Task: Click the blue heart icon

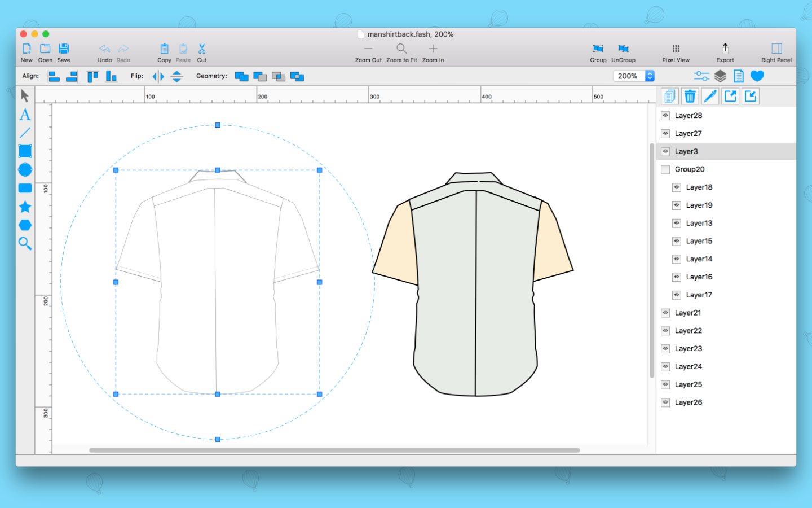Action: point(757,76)
